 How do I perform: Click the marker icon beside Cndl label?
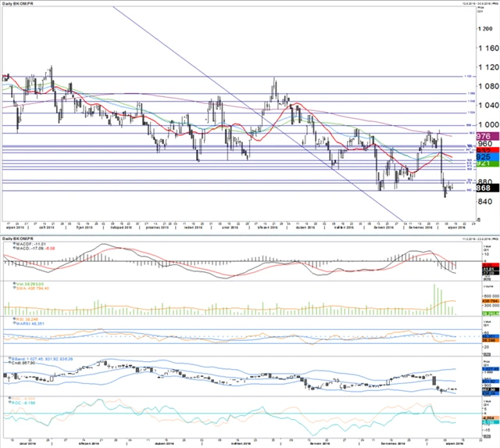click(x=10, y=363)
